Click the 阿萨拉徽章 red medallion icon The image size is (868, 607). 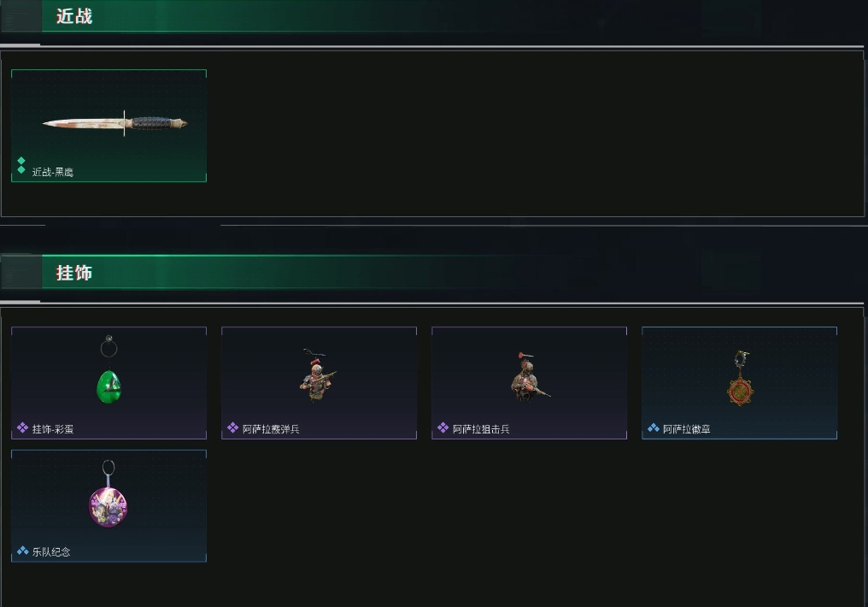point(740,378)
